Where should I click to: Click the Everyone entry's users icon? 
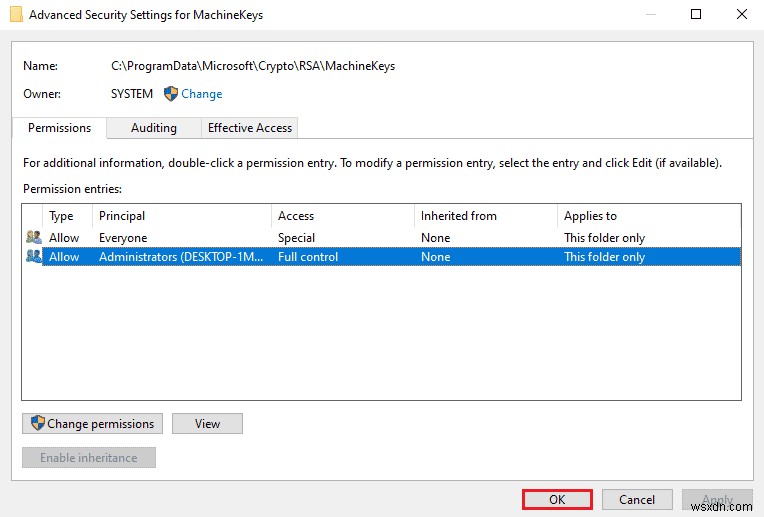click(34, 238)
